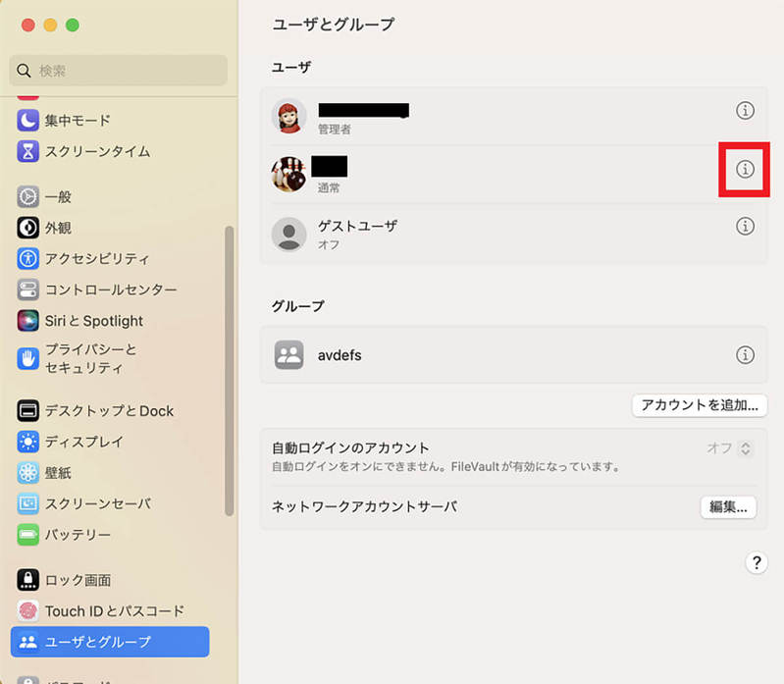Viewport: 784px width, 684px height.
Task: Open the デスクトップと Dock icon
Action: tap(28, 410)
